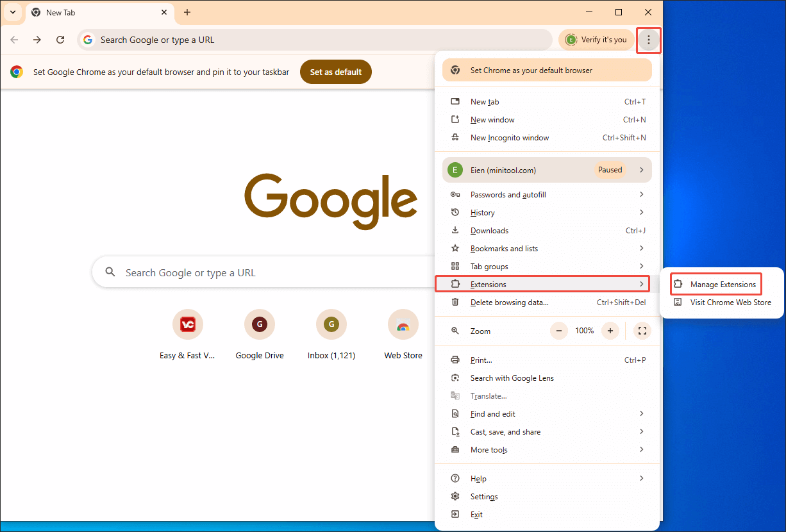The height and width of the screenshot is (532, 786).
Task: Click the Verify it's you profile avatar
Action: click(x=571, y=39)
